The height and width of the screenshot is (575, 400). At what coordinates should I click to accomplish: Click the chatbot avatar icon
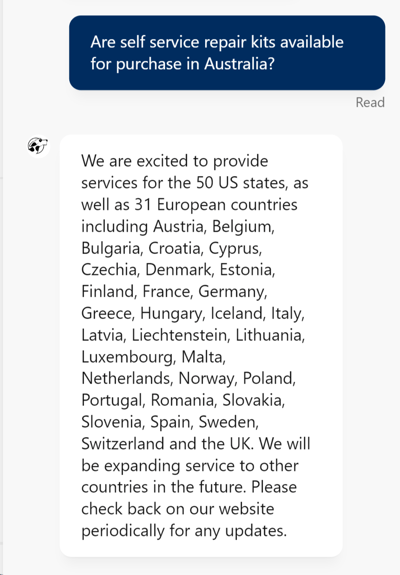pos(38,146)
